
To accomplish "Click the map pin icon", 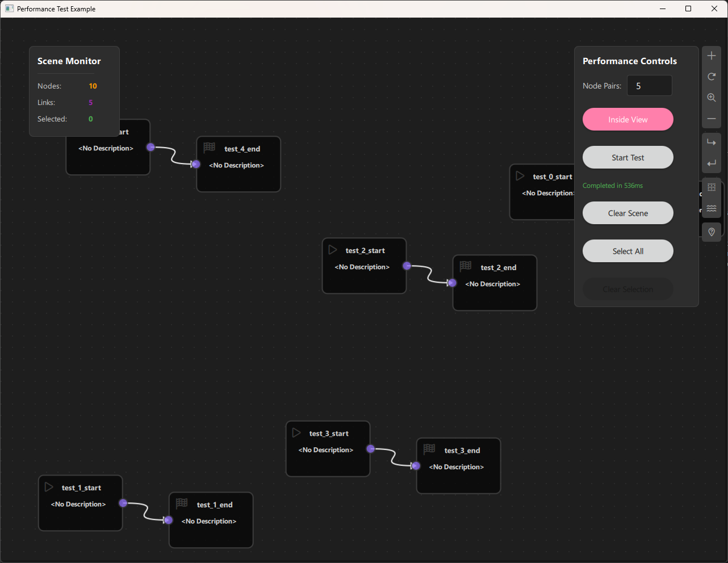I will click(711, 232).
